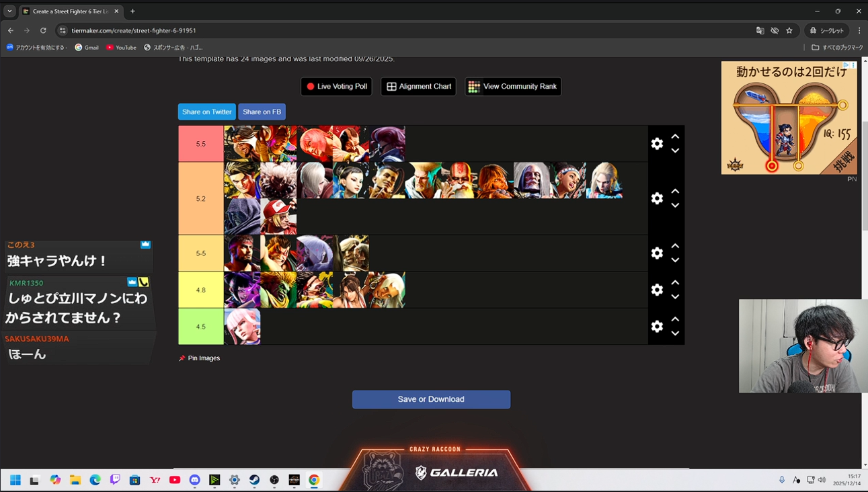Click the red 5.5 tier label

point(201,144)
